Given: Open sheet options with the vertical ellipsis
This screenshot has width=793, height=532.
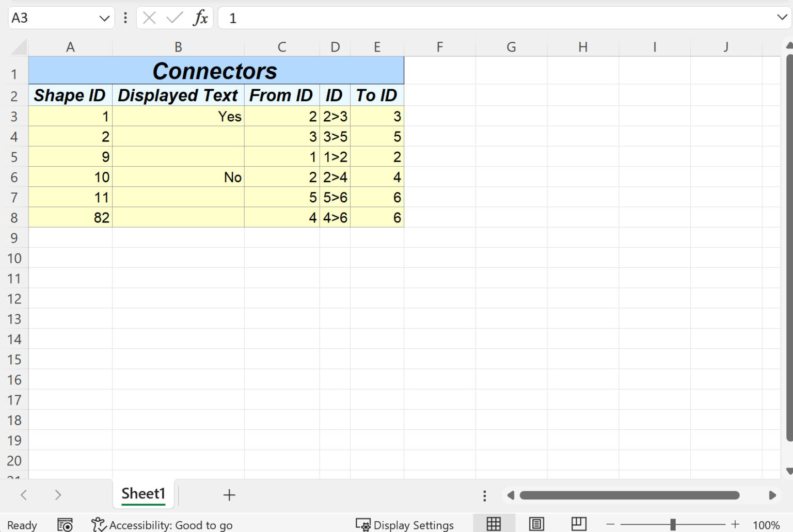Looking at the screenshot, I should click(x=484, y=495).
